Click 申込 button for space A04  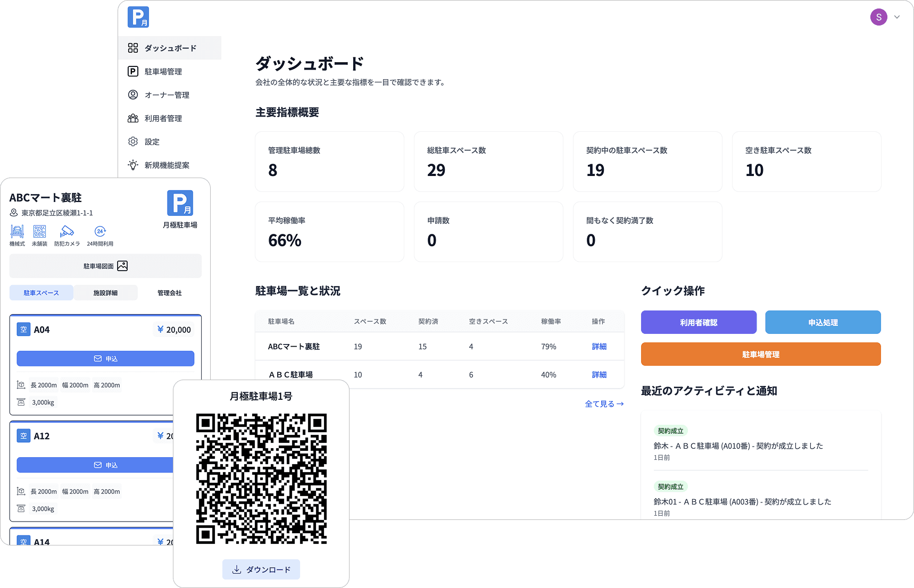[105, 359]
